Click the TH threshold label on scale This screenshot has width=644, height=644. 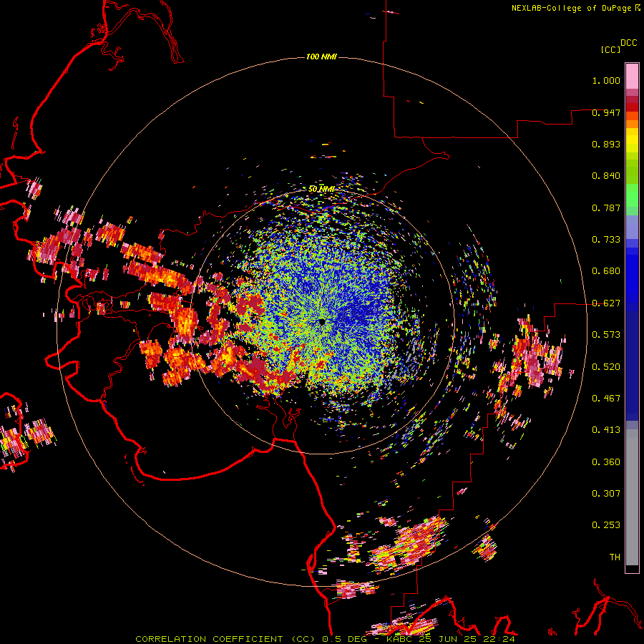615,557
